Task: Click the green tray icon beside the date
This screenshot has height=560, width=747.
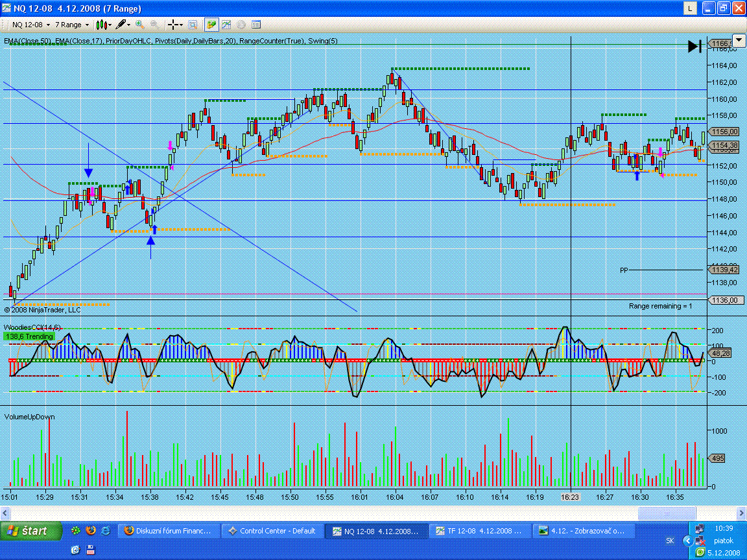Action: point(700,553)
